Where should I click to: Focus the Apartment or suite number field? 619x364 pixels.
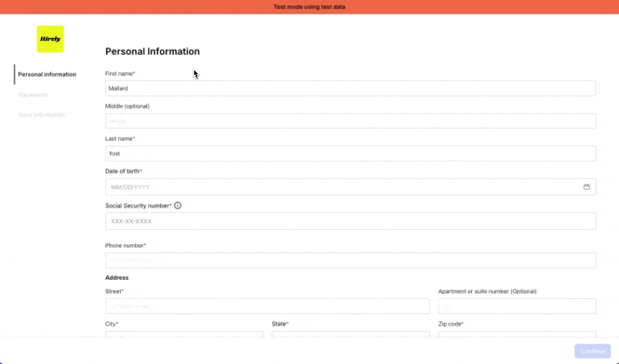coord(517,306)
